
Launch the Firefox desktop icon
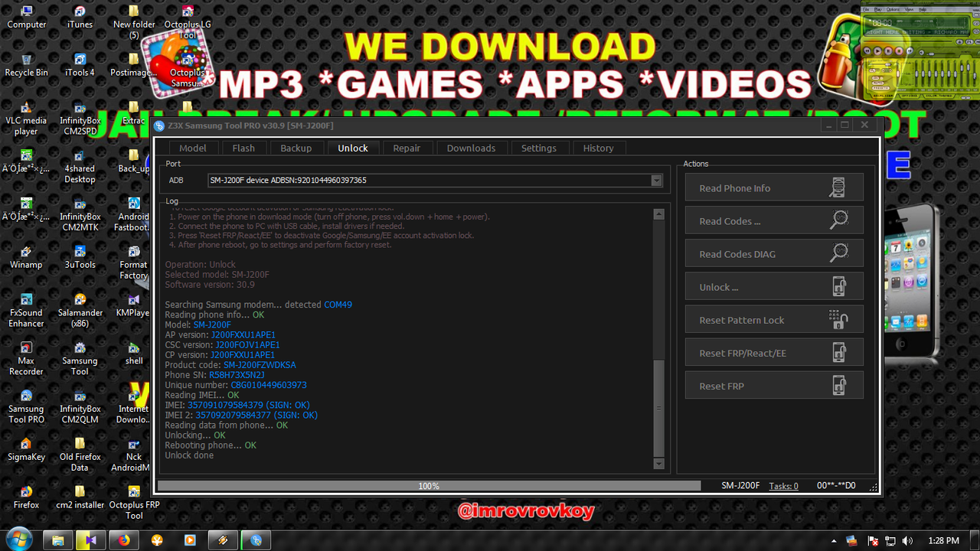coord(26,497)
